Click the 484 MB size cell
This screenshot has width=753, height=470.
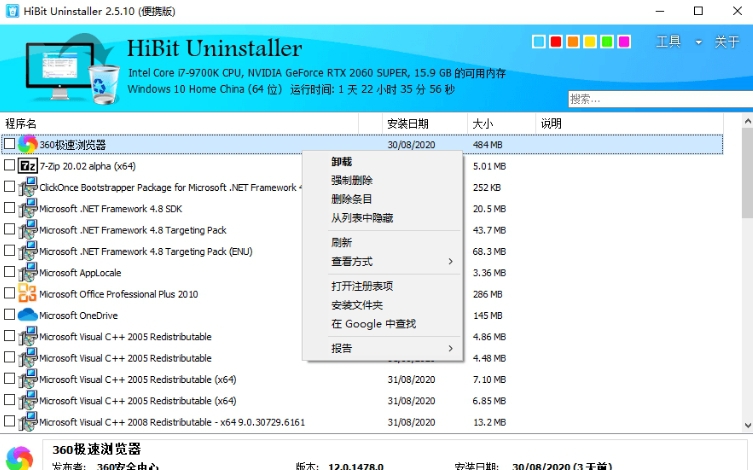coord(487,145)
